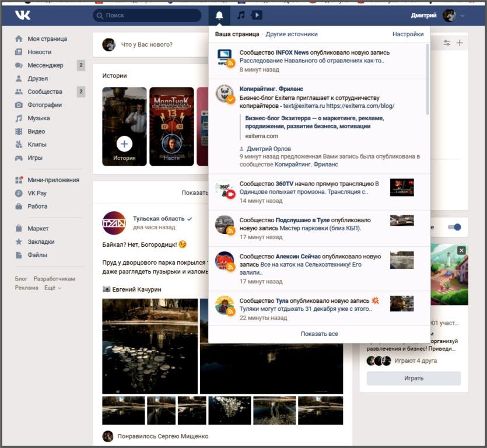The image size is (487, 448).
Task: Open Копирайтинг. Фриланс title link
Action: [271, 89]
